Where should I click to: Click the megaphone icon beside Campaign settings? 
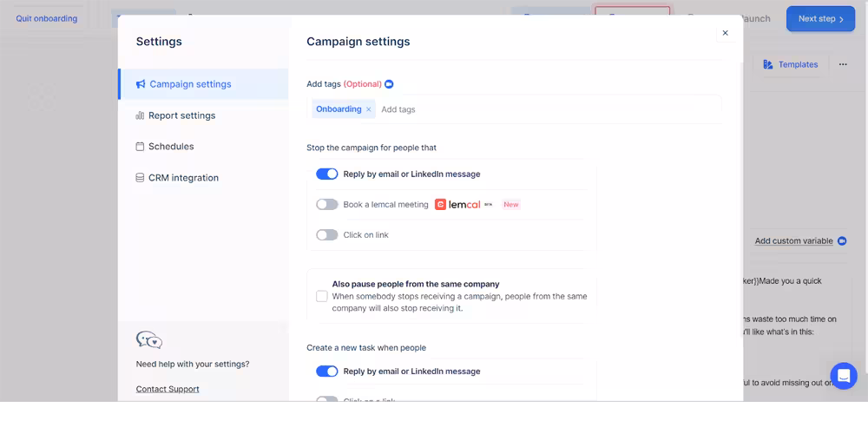click(141, 84)
